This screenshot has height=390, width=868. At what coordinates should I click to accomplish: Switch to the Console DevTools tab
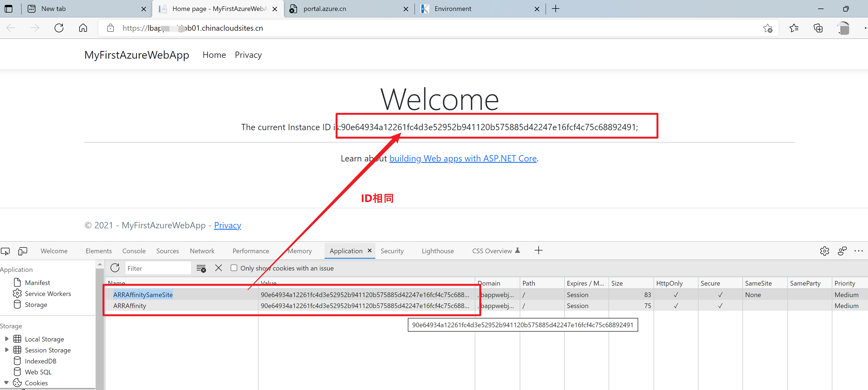click(x=134, y=251)
